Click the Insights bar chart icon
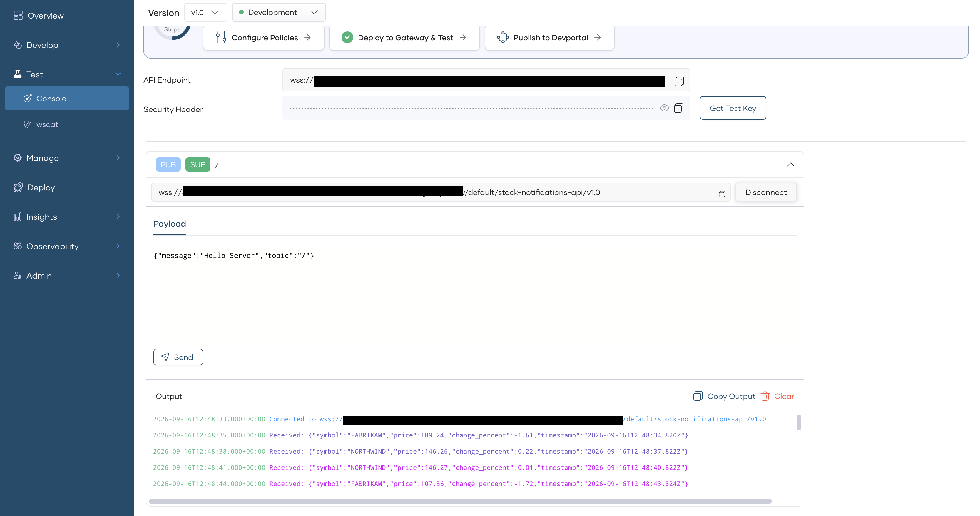 point(18,217)
